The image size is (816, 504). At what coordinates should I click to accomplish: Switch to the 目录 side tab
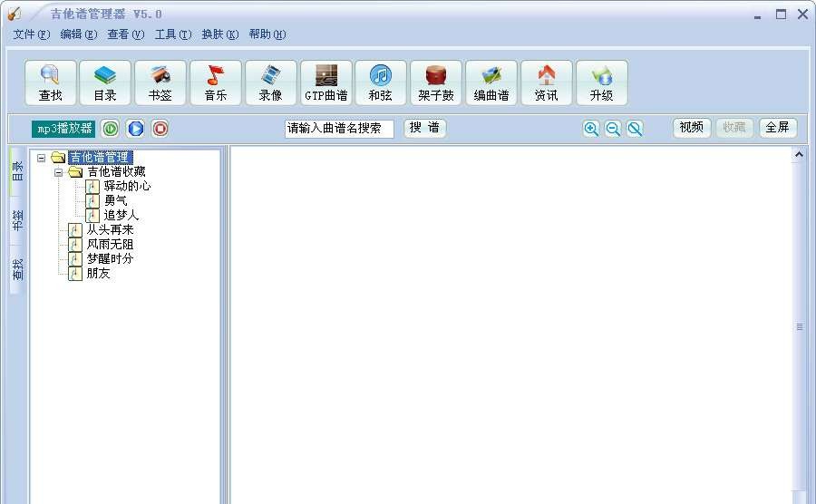17,171
